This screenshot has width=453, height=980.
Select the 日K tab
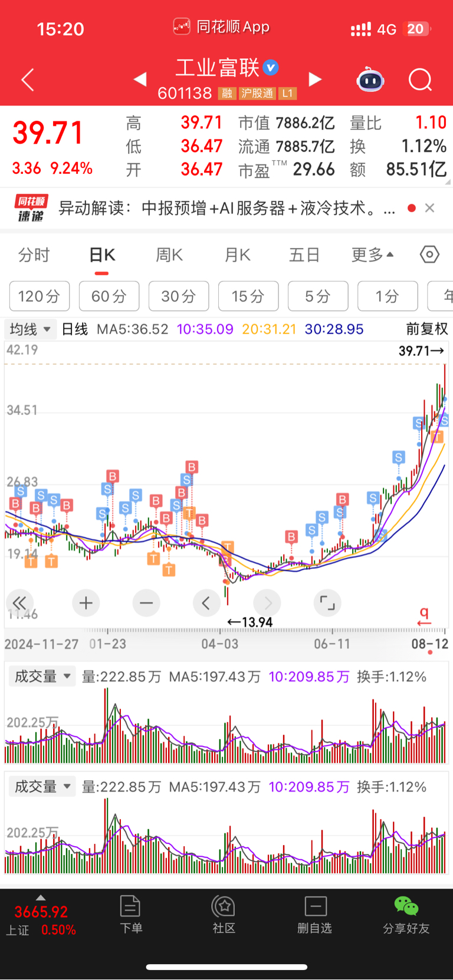point(102,255)
